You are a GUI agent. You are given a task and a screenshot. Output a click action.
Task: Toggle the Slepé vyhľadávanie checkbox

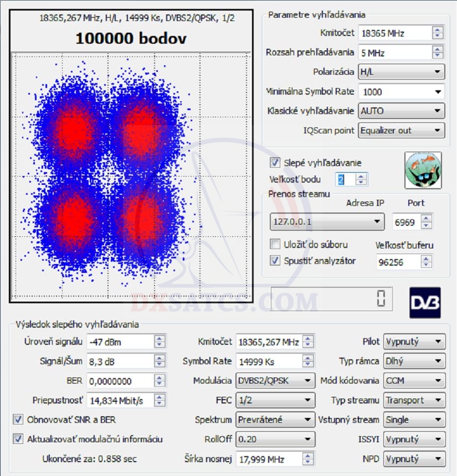click(275, 163)
